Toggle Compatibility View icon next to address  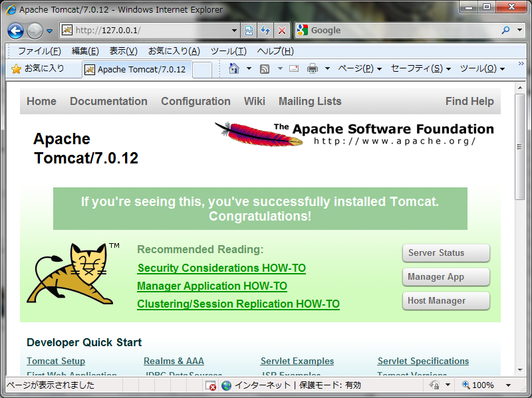249,31
